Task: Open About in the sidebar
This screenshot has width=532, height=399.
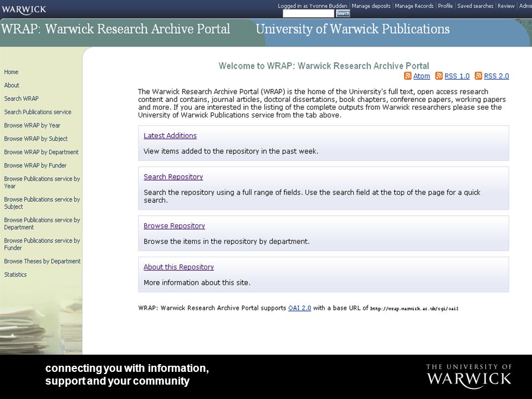Action: click(x=12, y=85)
